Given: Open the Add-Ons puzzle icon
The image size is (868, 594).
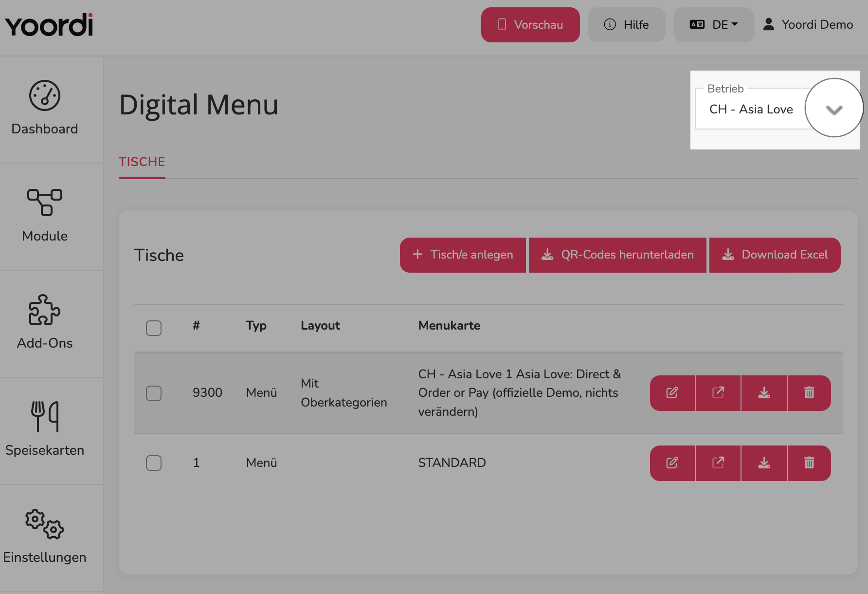Looking at the screenshot, I should 45,310.
